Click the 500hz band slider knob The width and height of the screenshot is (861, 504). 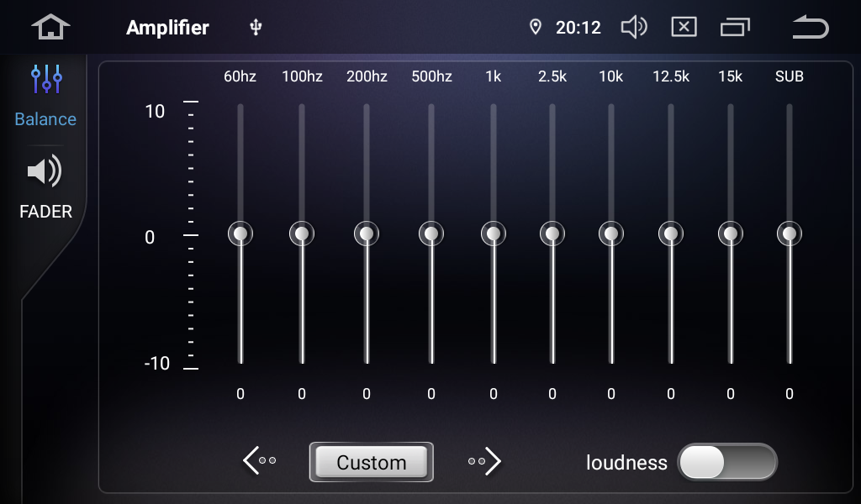click(x=431, y=234)
